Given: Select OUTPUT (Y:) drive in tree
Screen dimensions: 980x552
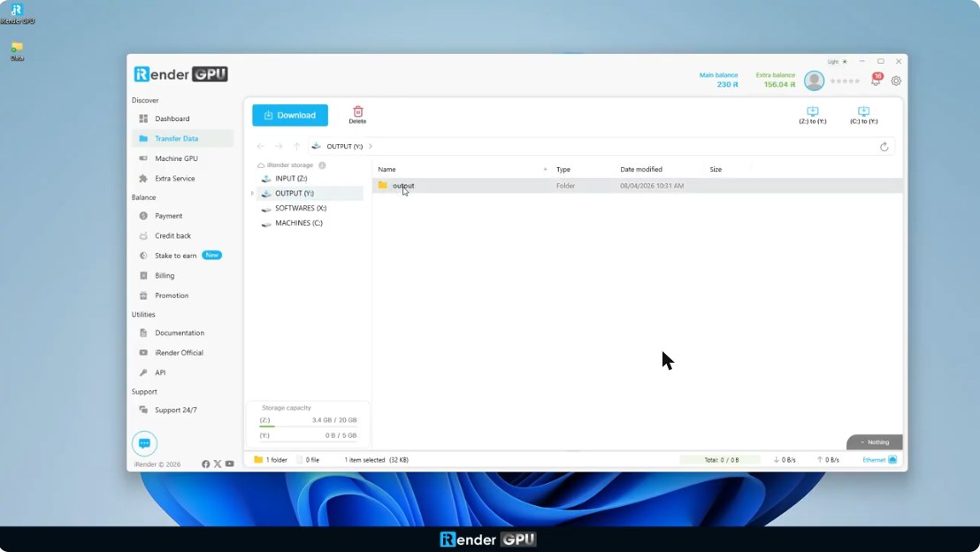Looking at the screenshot, I should pos(310,193).
